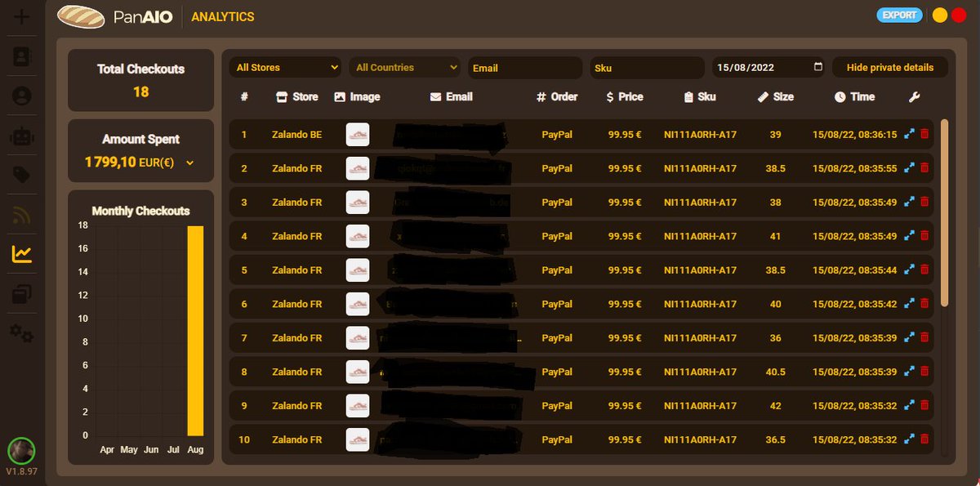
Task: Click the product thumbnail in row 5
Action: [x=358, y=270]
